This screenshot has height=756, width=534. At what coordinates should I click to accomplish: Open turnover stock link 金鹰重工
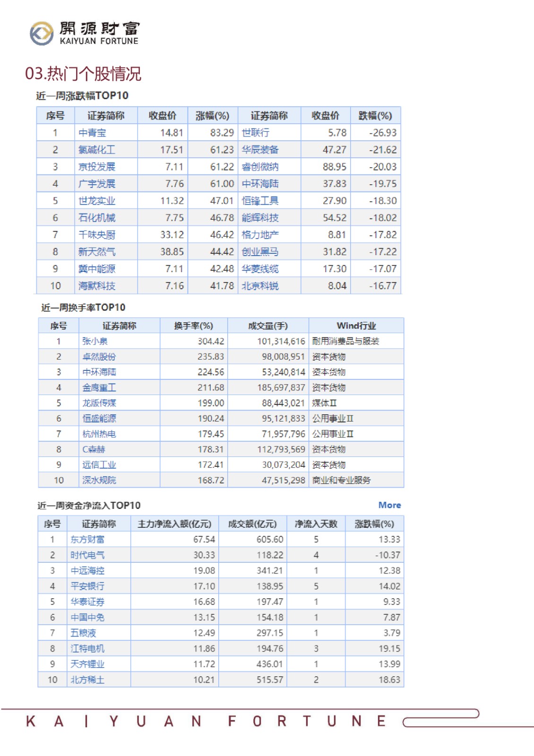point(99,387)
